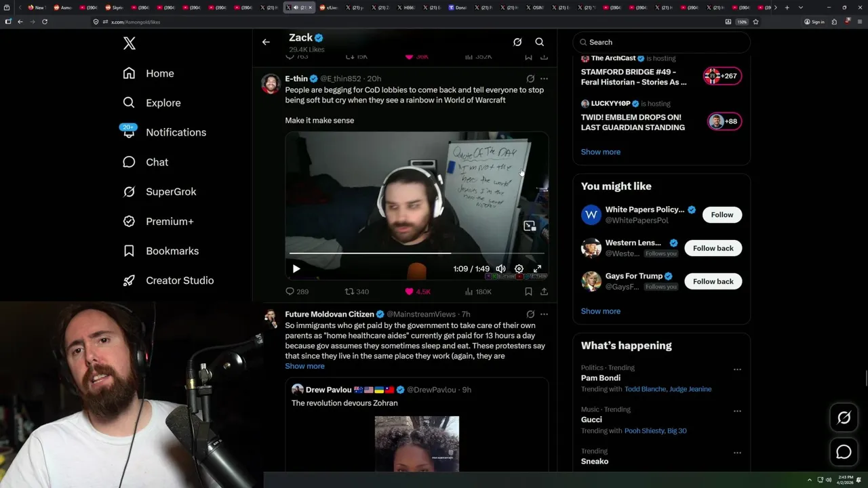Screen dimensions: 868x488
Task: Open E-thin's profile avatar
Action: tap(271, 85)
